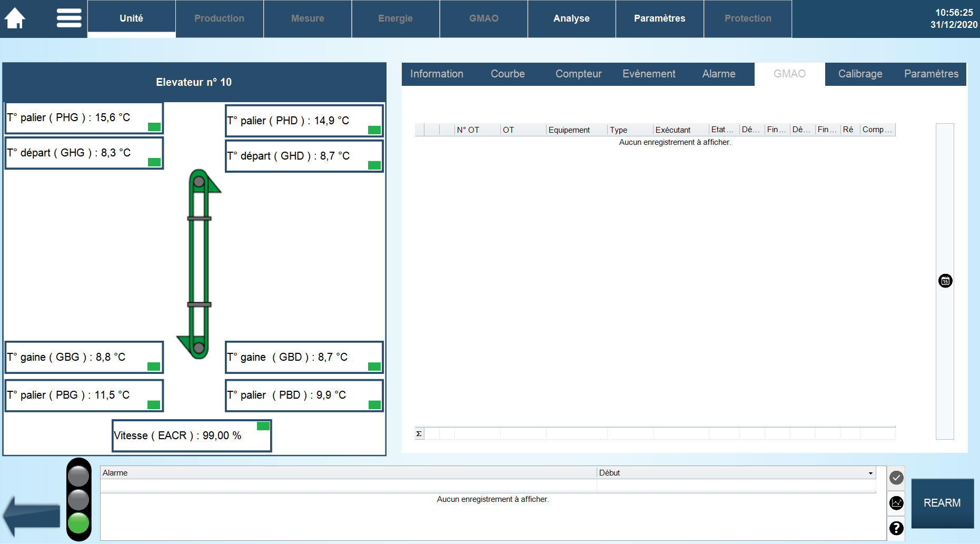Click the calendar icon beside the table
Screen dimensions: 980x544
945,281
